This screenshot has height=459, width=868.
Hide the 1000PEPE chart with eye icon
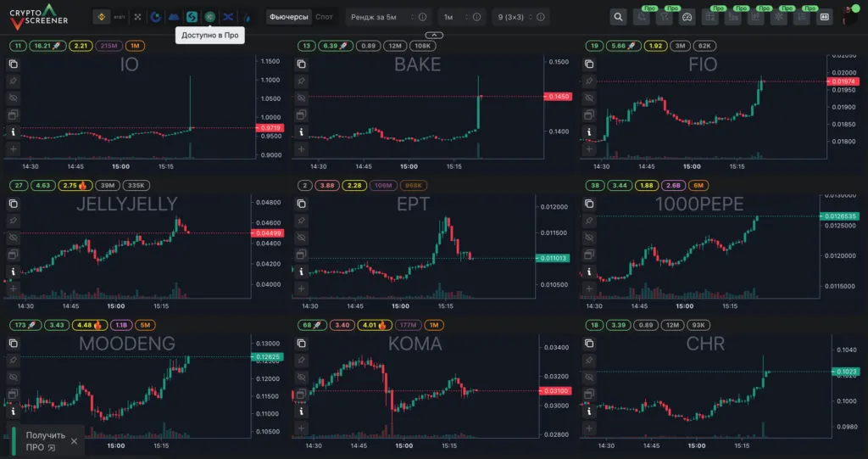point(589,238)
